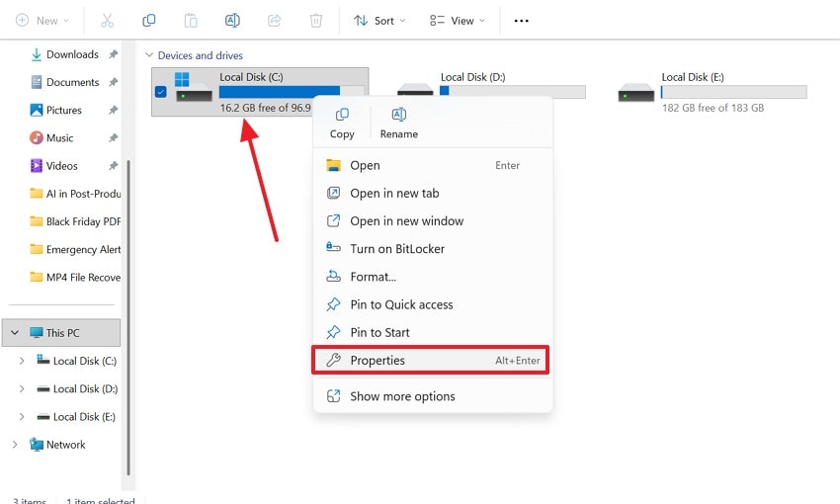
Task: Click the navigation pane scrollbar
Action: pos(128,317)
